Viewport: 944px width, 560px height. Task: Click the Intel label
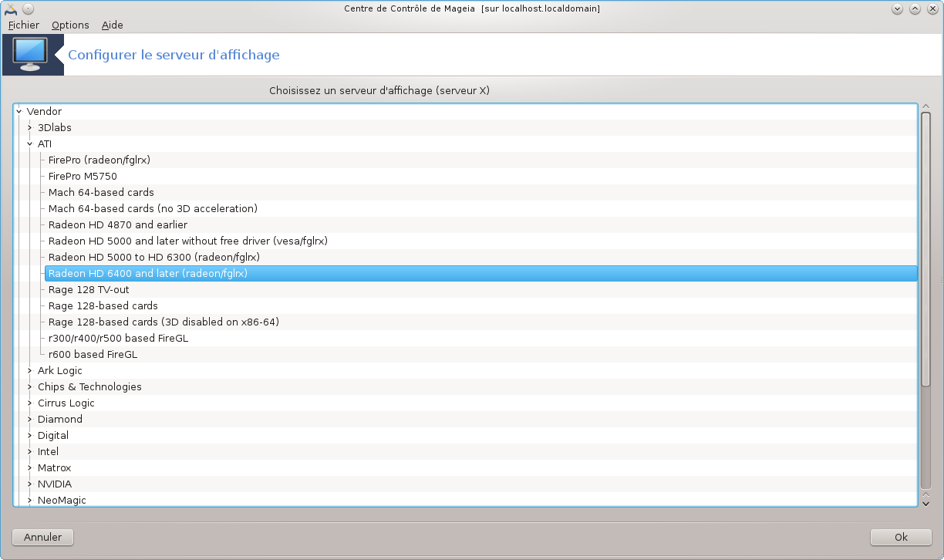[x=48, y=452]
